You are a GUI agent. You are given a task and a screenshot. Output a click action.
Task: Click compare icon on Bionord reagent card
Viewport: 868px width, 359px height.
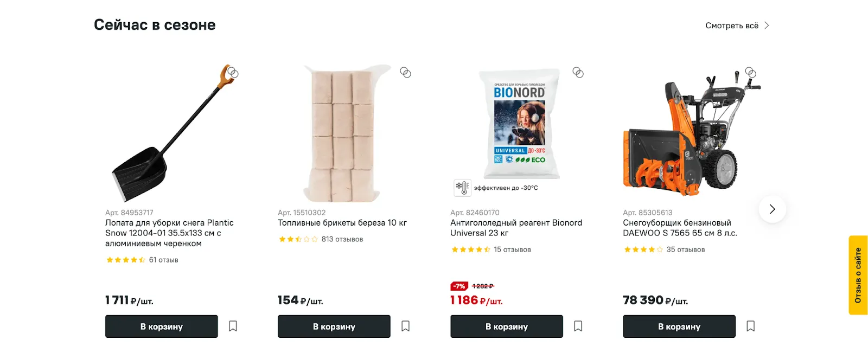(x=578, y=73)
